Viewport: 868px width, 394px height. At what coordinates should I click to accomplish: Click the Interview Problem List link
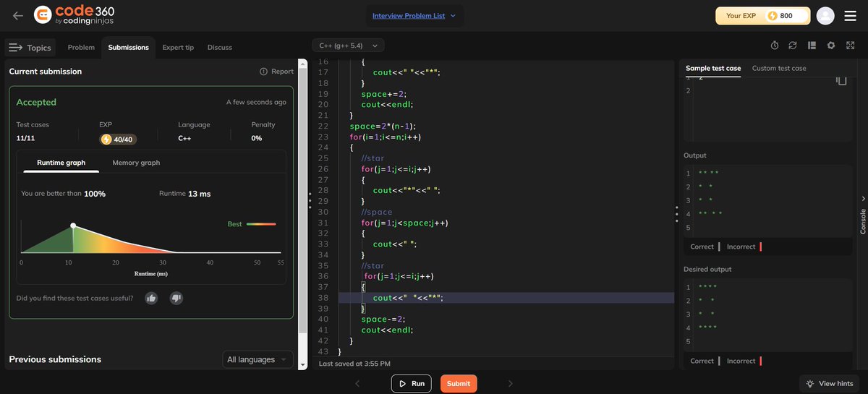tap(408, 16)
